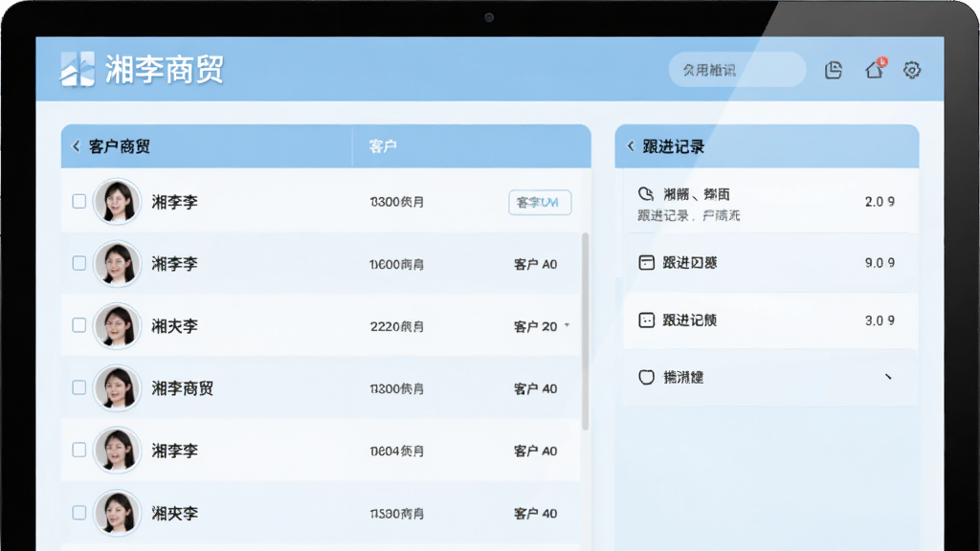The height and width of the screenshot is (551, 980).
Task: Click 客户 40 in 湘李商贸 row
Action: pos(535,388)
